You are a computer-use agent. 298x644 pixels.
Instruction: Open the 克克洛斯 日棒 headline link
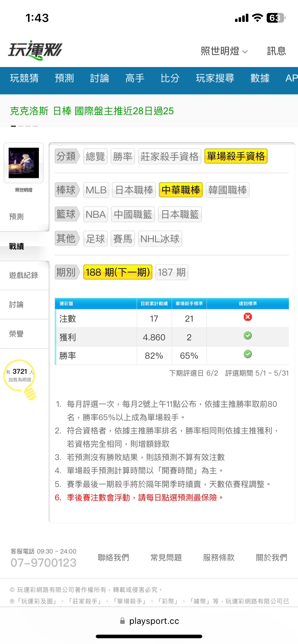(x=92, y=111)
